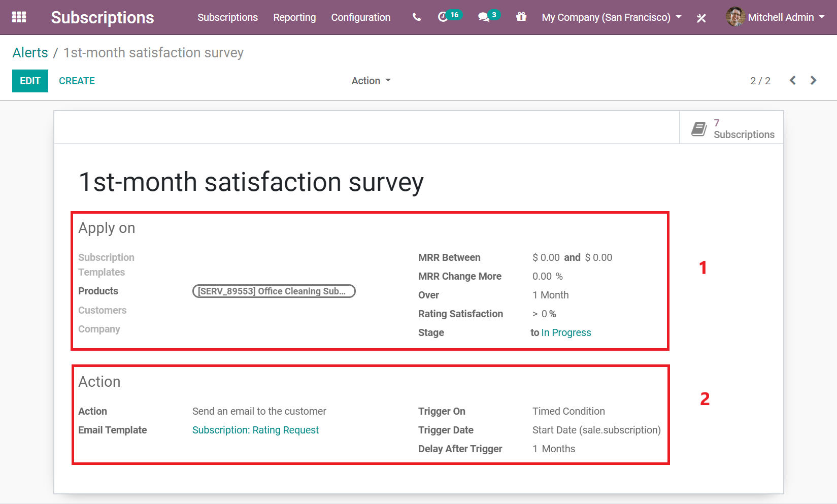The image size is (837, 504).
Task: Click the previous record arrow
Action: [792, 80]
